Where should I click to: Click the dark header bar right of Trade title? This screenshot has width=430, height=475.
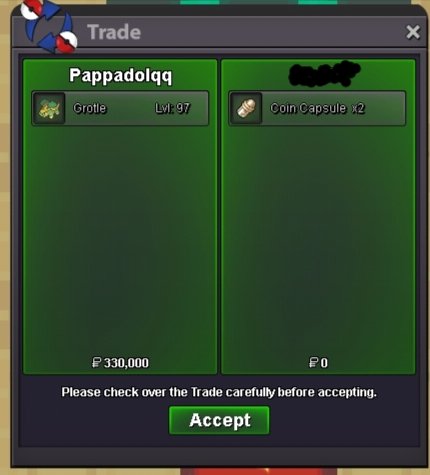[x=272, y=32]
